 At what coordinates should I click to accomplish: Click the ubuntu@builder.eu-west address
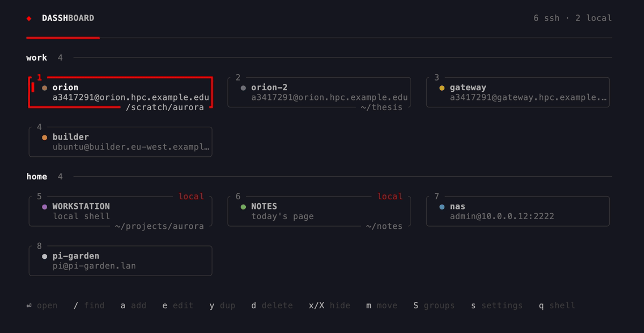pyautogui.click(x=131, y=147)
